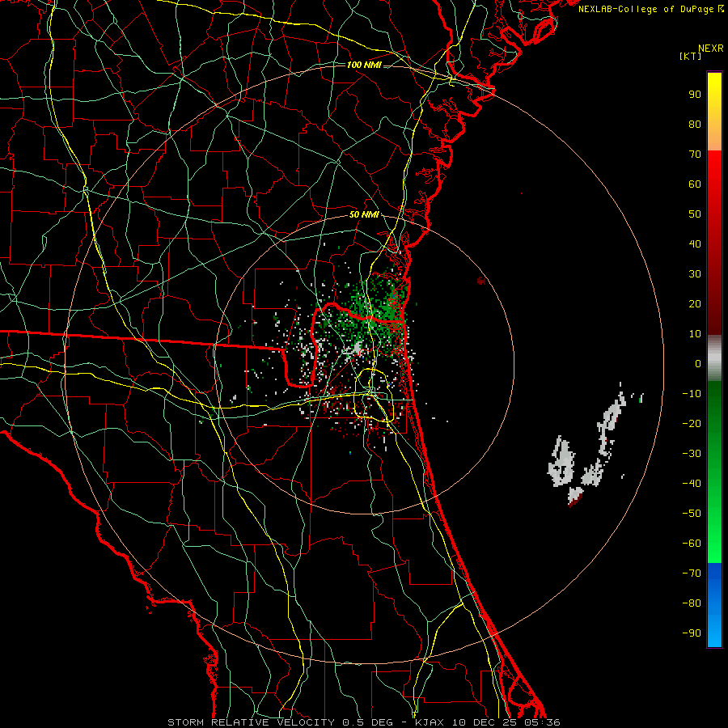Click the blue bottom segment of the color bar
Image resolution: width=728 pixels, height=728 pixels.
pyautogui.click(x=714, y=605)
